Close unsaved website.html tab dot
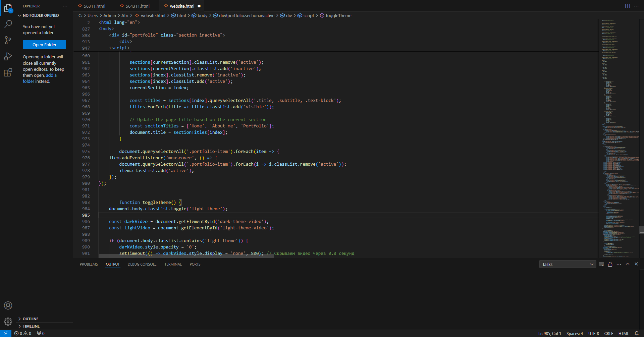Image resolution: width=644 pixels, height=337 pixels. pos(199,6)
